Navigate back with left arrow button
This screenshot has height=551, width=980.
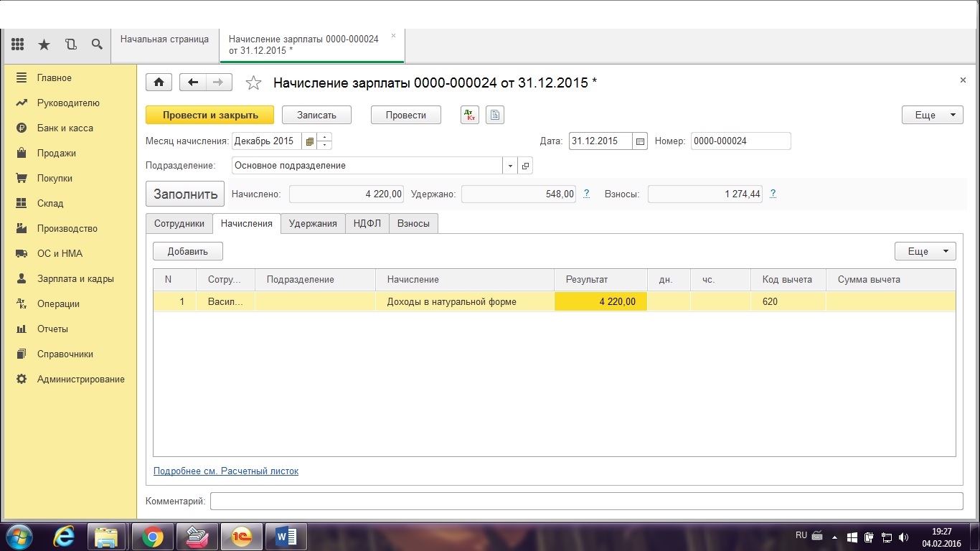click(192, 83)
